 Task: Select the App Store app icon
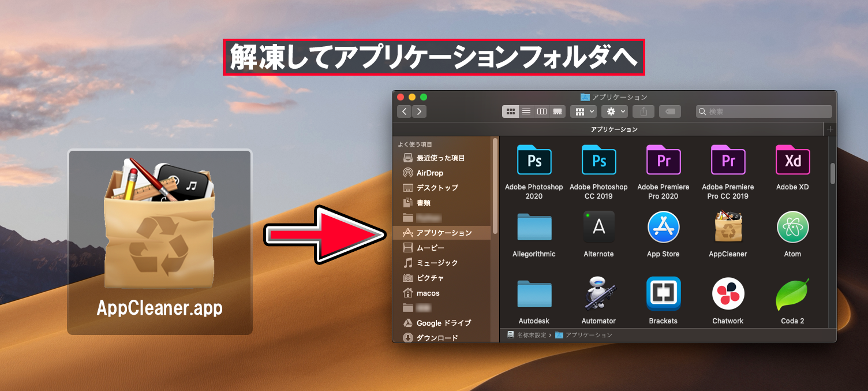point(663,227)
